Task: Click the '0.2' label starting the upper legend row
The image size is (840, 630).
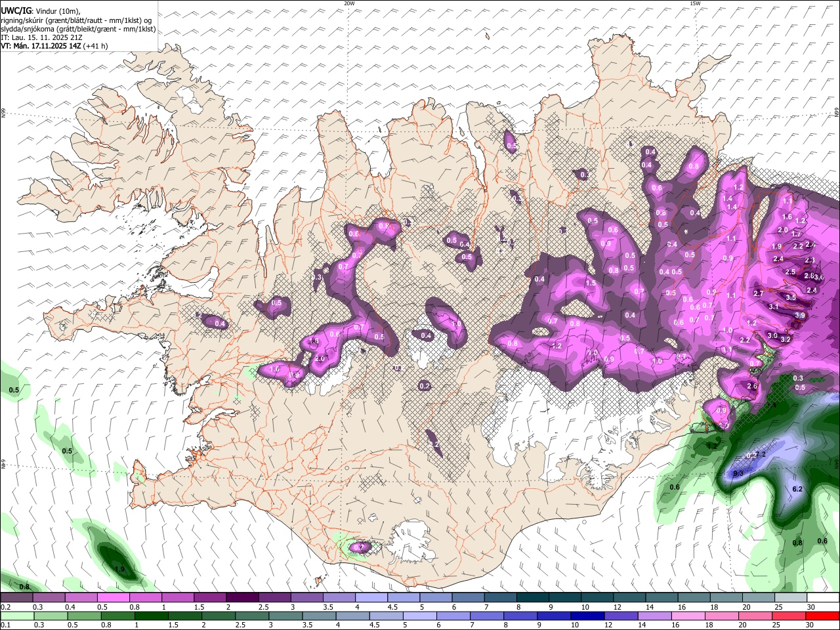Action: (5, 607)
